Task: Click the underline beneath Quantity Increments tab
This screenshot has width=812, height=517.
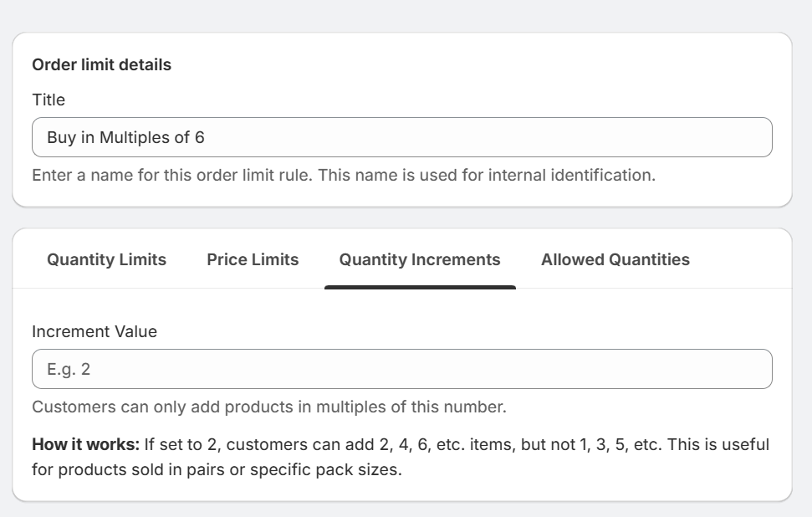Action: [x=420, y=287]
